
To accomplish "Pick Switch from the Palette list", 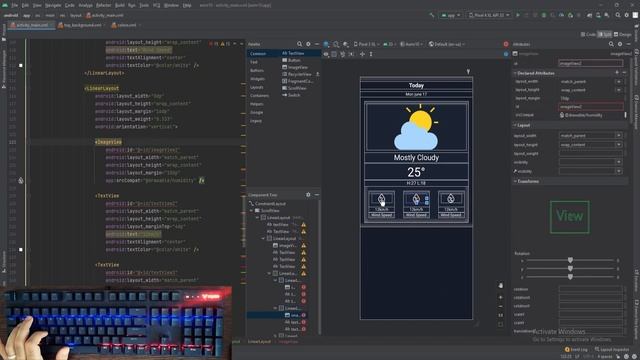I will [291, 95].
